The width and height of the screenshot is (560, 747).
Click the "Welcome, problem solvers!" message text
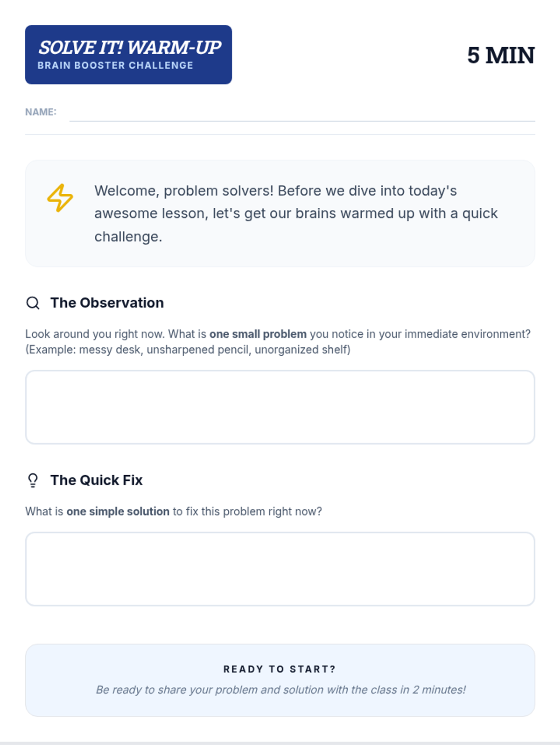pos(296,213)
